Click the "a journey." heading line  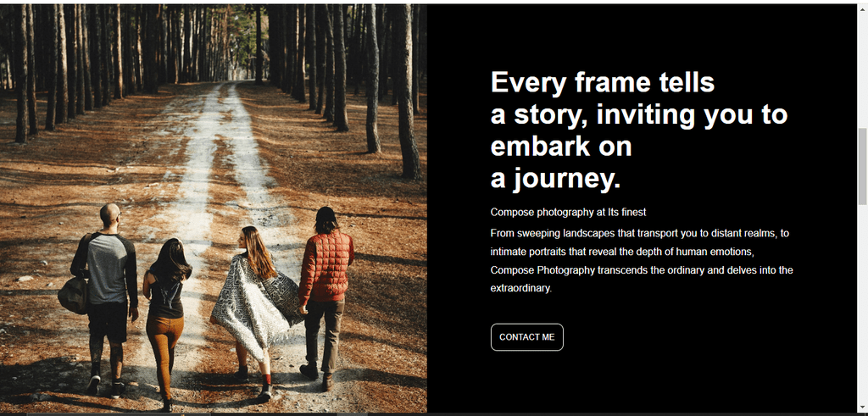point(555,180)
